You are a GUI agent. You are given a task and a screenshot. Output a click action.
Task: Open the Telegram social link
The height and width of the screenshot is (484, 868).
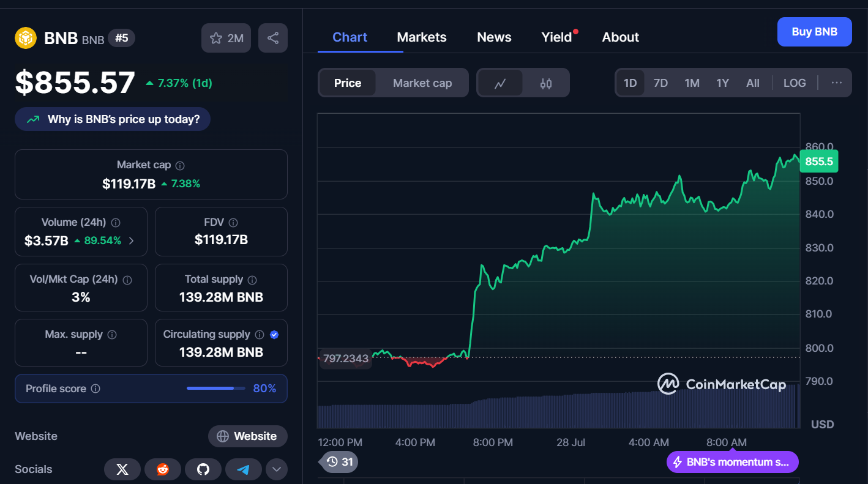coord(244,469)
